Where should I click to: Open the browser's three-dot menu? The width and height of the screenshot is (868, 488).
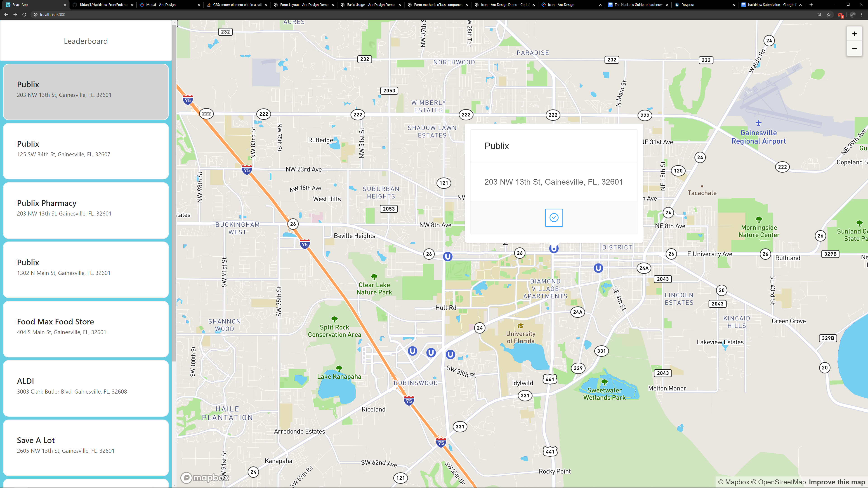862,14
